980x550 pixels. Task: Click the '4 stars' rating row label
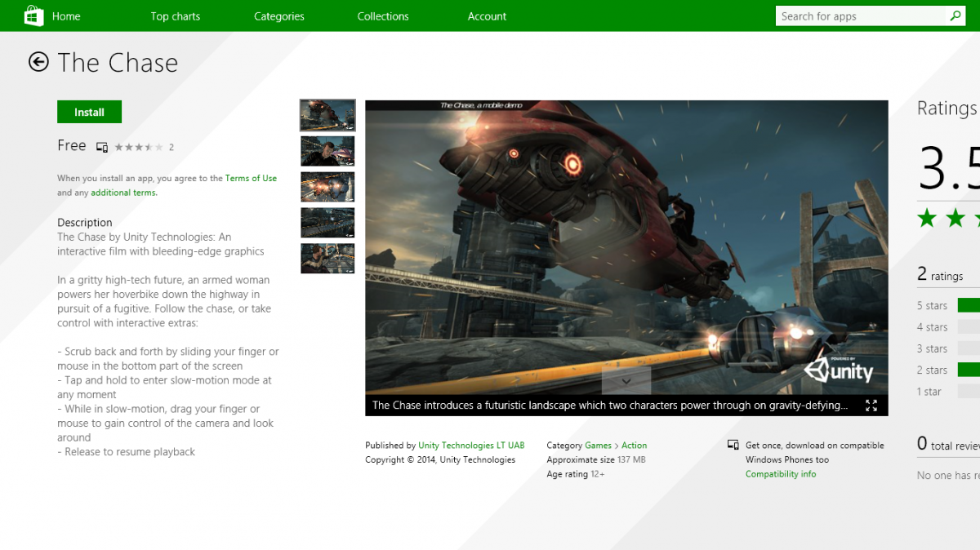point(932,327)
